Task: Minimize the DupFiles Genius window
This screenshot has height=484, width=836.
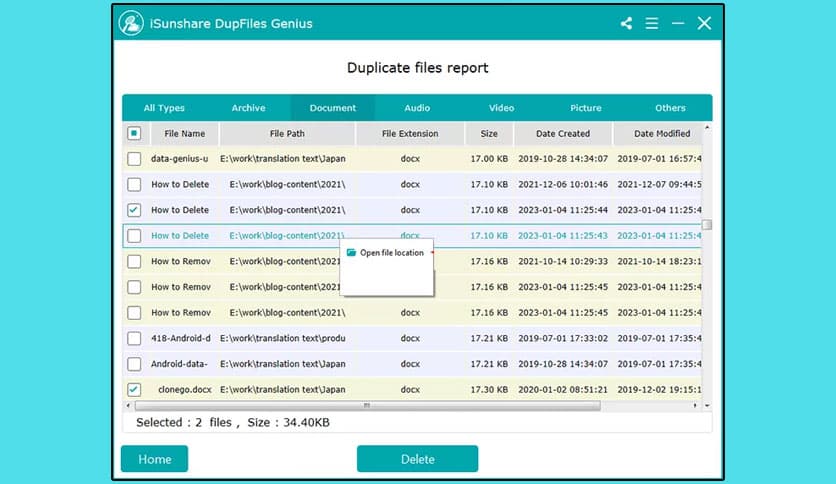Action: click(x=678, y=23)
